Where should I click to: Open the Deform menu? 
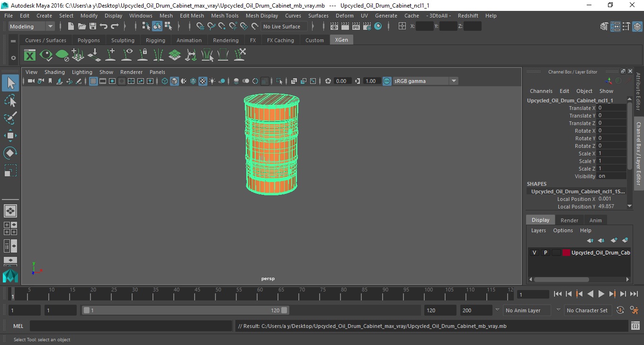pyautogui.click(x=344, y=16)
